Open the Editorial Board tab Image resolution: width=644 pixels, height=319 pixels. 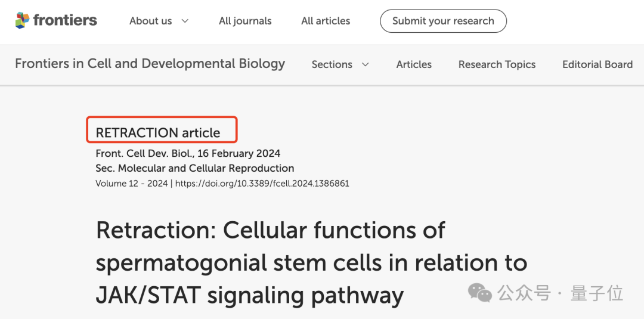tap(597, 64)
